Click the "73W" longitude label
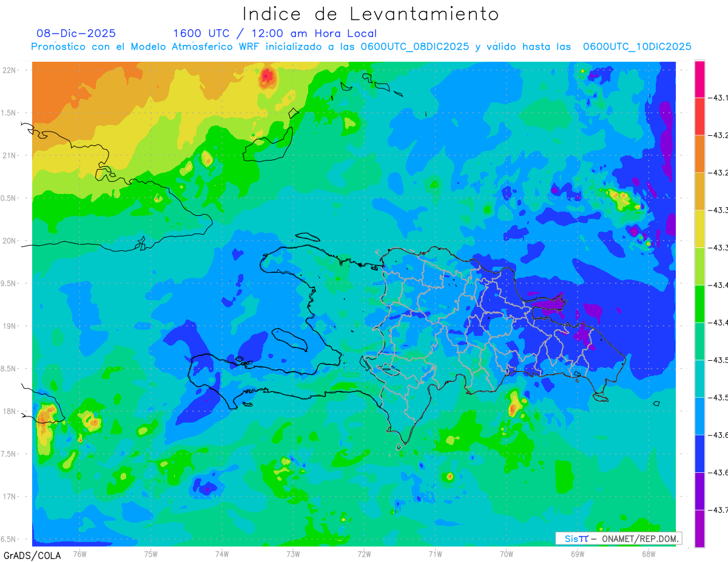The height and width of the screenshot is (562, 728). (293, 553)
